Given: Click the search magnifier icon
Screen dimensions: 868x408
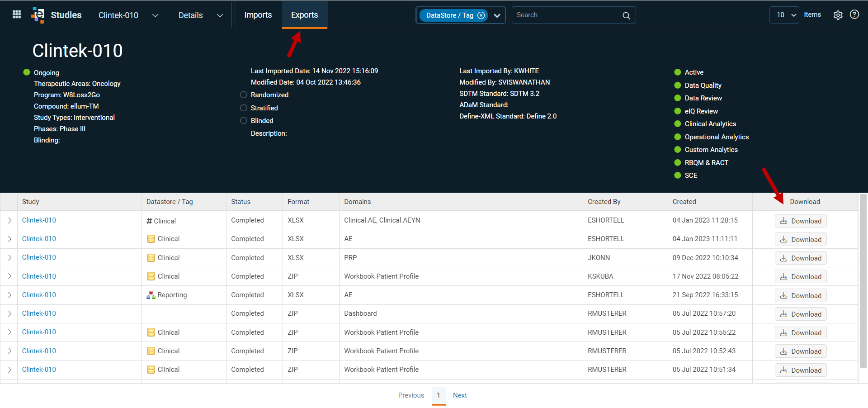Looking at the screenshot, I should pyautogui.click(x=626, y=15).
